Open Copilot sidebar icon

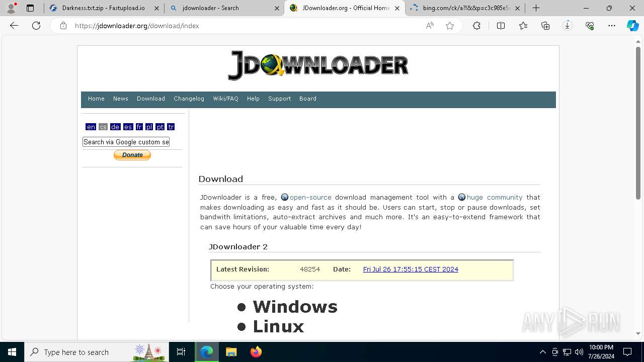click(632, 26)
